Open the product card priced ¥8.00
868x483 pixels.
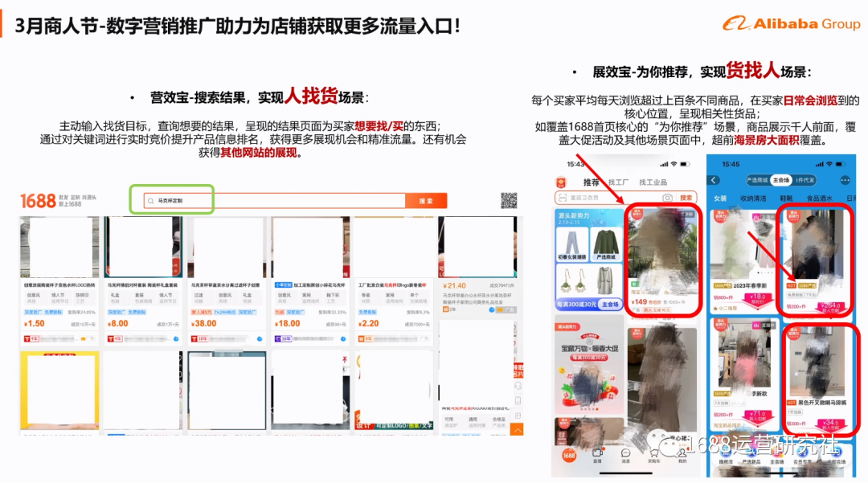coord(143,280)
